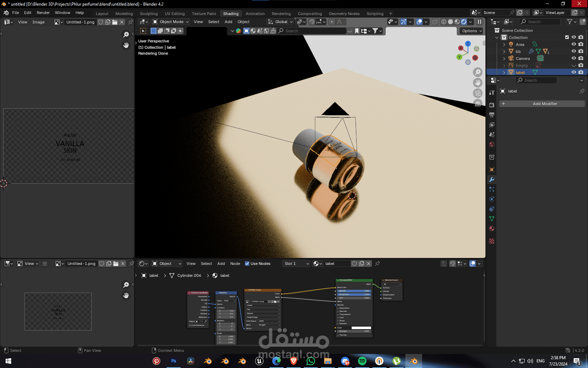Click the new collection icon in outliner
The image size is (588, 368).
583,22
